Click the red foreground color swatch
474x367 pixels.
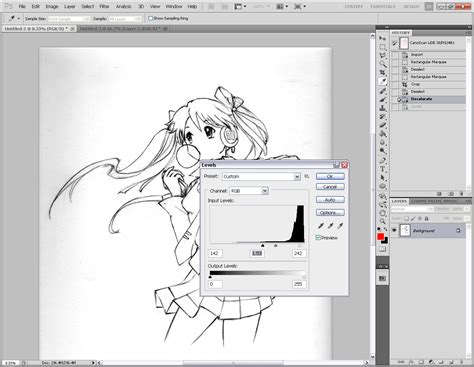381,237
